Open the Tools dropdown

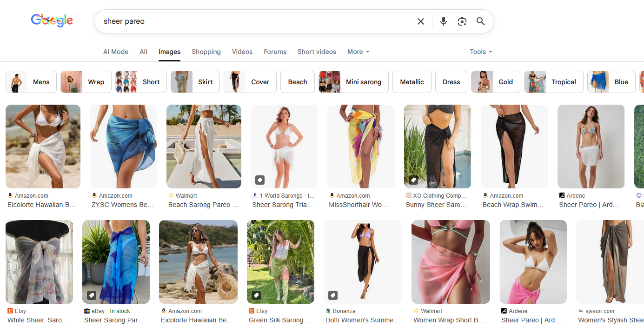click(481, 52)
